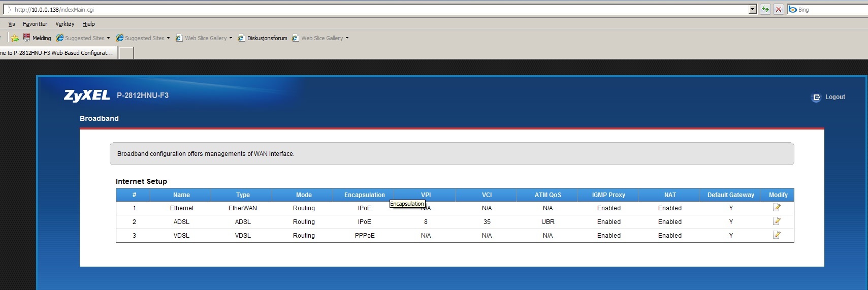Expand the second Suggested Sites dropdown arrow

point(168,38)
